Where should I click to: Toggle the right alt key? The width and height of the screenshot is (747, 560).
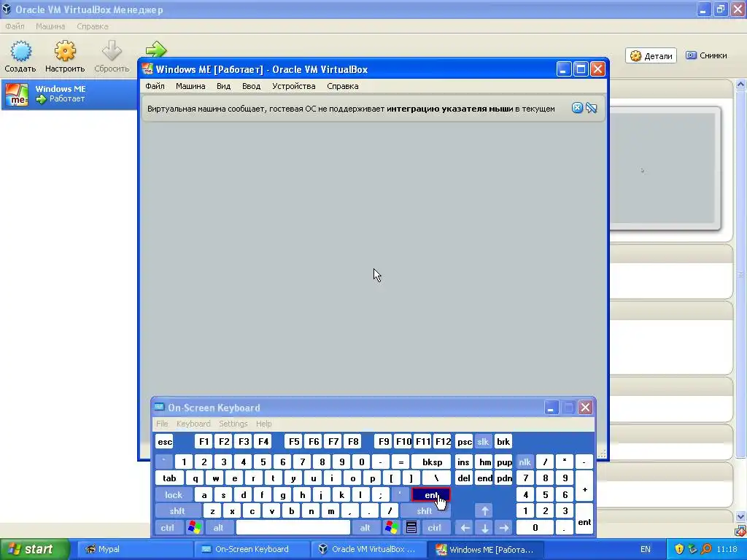point(365,528)
